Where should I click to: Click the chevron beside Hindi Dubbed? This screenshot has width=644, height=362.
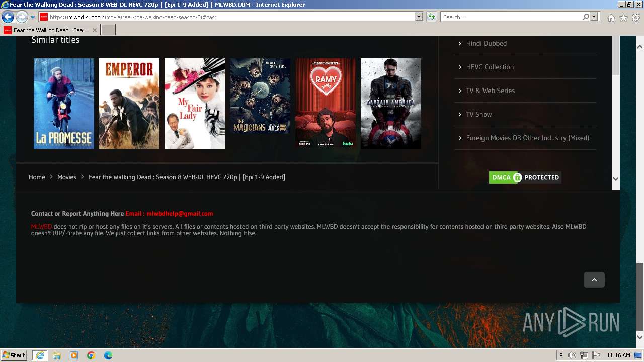pos(460,43)
